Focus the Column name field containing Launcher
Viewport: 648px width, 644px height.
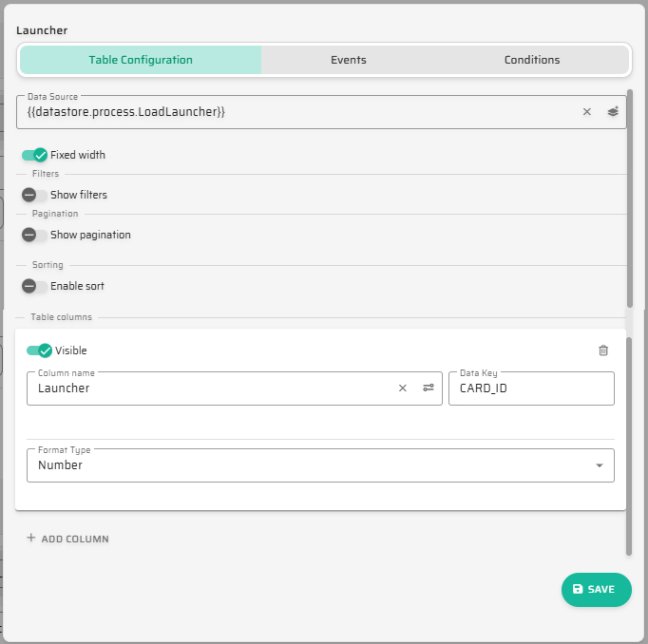pos(209,388)
